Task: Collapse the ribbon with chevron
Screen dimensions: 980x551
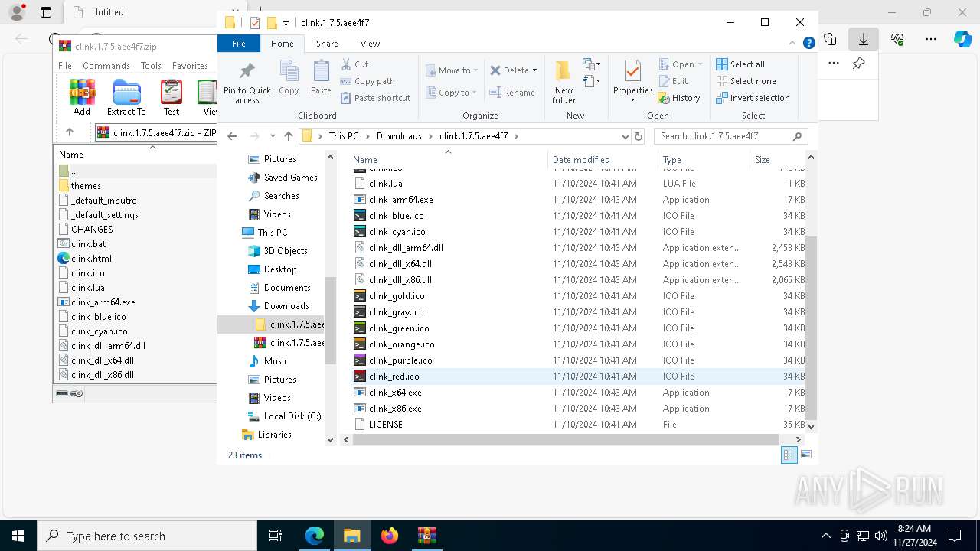Action: (793, 44)
